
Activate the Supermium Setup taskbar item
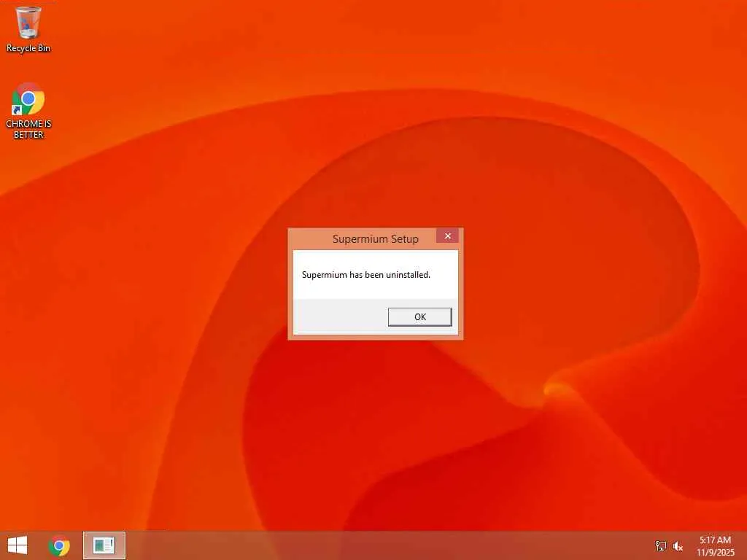(104, 545)
